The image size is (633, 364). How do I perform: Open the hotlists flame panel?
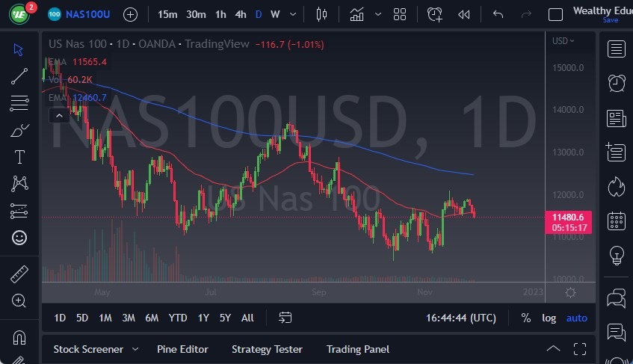pos(616,186)
